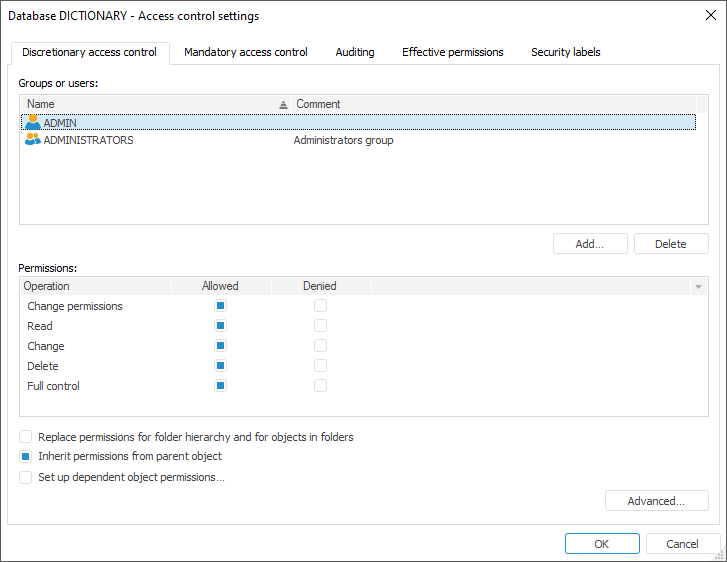Open Advanced... permission settings
The width and height of the screenshot is (727, 562).
pyautogui.click(x=656, y=501)
